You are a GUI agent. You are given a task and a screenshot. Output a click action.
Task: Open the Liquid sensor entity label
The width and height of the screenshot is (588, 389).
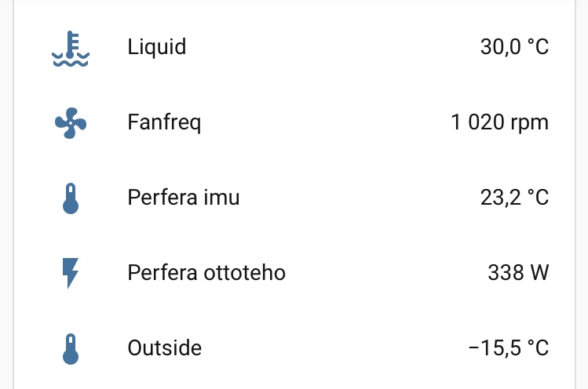click(156, 47)
